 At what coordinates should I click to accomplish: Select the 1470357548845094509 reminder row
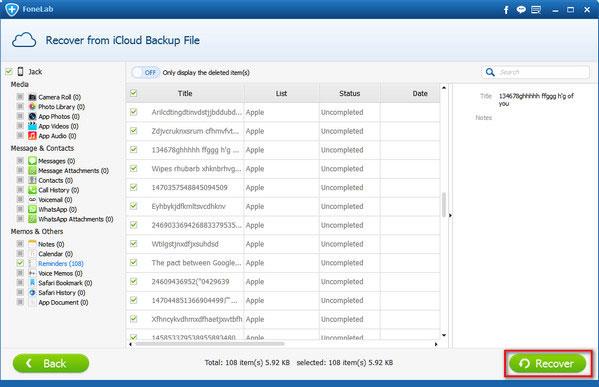283,188
